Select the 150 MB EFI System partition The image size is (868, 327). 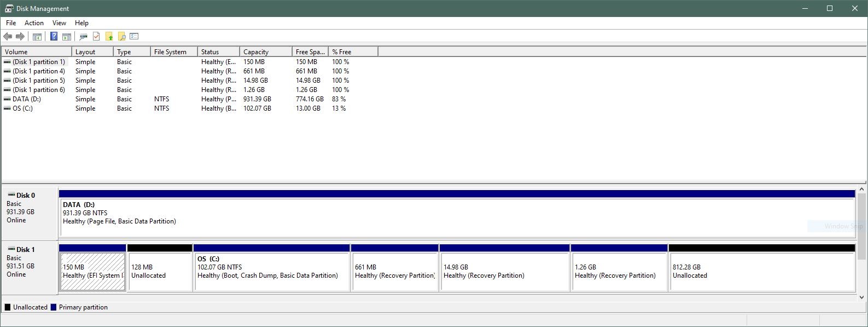coord(92,268)
